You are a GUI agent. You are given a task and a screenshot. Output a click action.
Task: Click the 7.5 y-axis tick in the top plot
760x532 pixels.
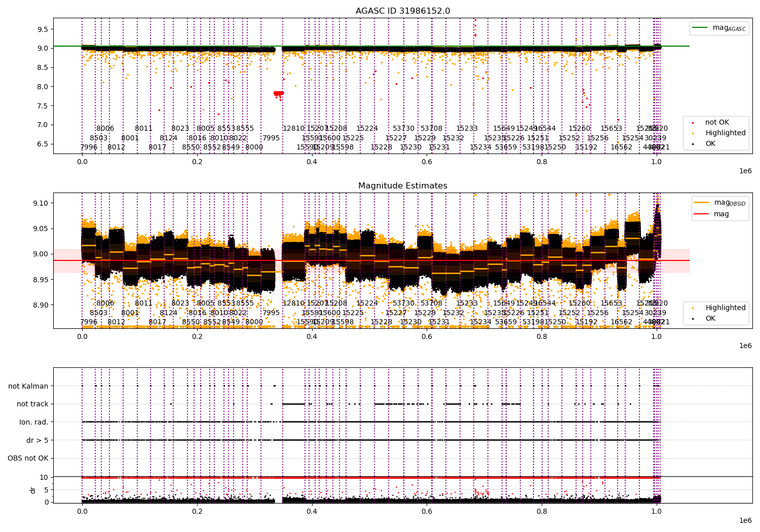tap(43, 106)
